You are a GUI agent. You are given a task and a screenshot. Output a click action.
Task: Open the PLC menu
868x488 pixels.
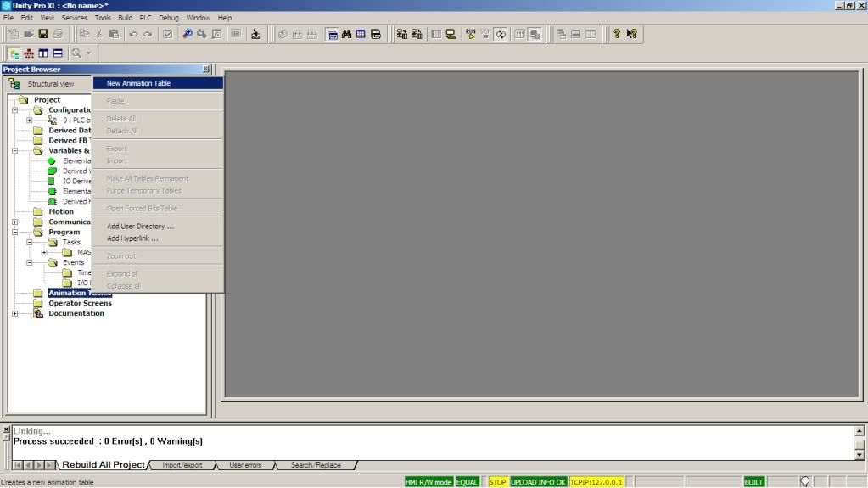coord(145,18)
